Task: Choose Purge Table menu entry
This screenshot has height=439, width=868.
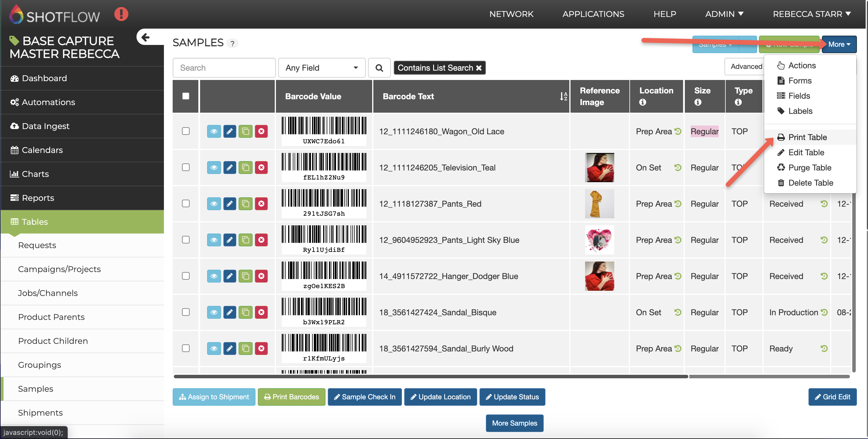Action: point(809,168)
